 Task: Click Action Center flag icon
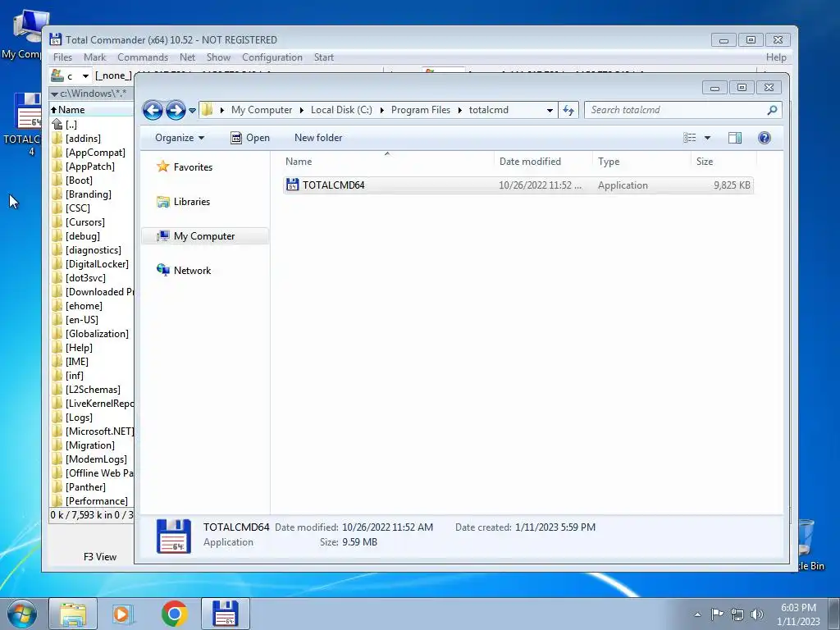click(x=717, y=614)
